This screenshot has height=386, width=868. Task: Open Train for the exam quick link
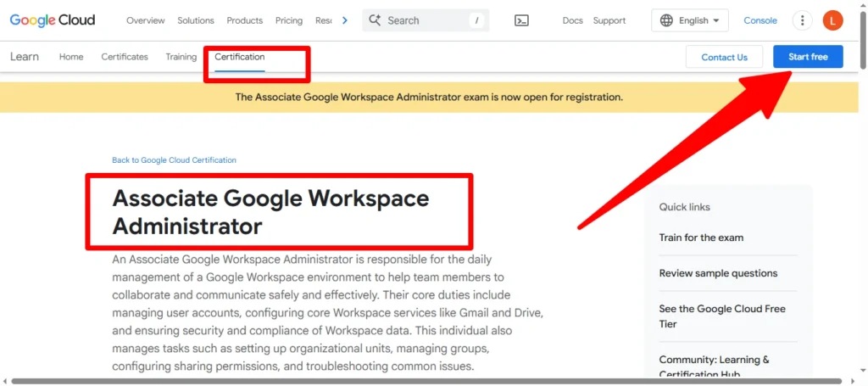coord(701,238)
